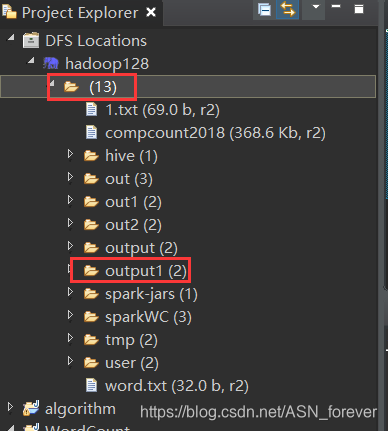388x431 pixels.
Task: Click the sparkWC folder icon
Action: (x=91, y=317)
